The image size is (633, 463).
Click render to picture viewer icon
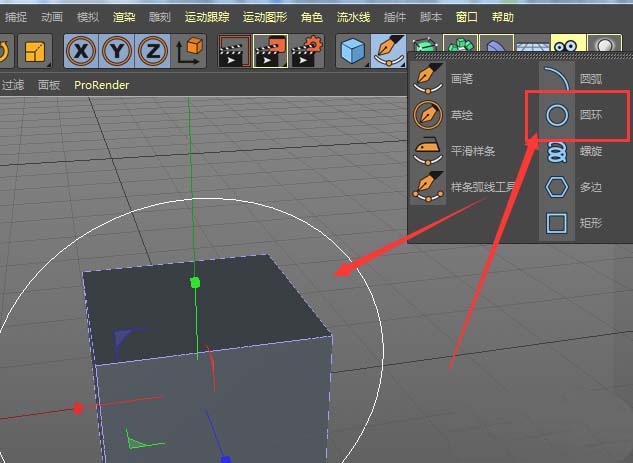[x=270, y=51]
